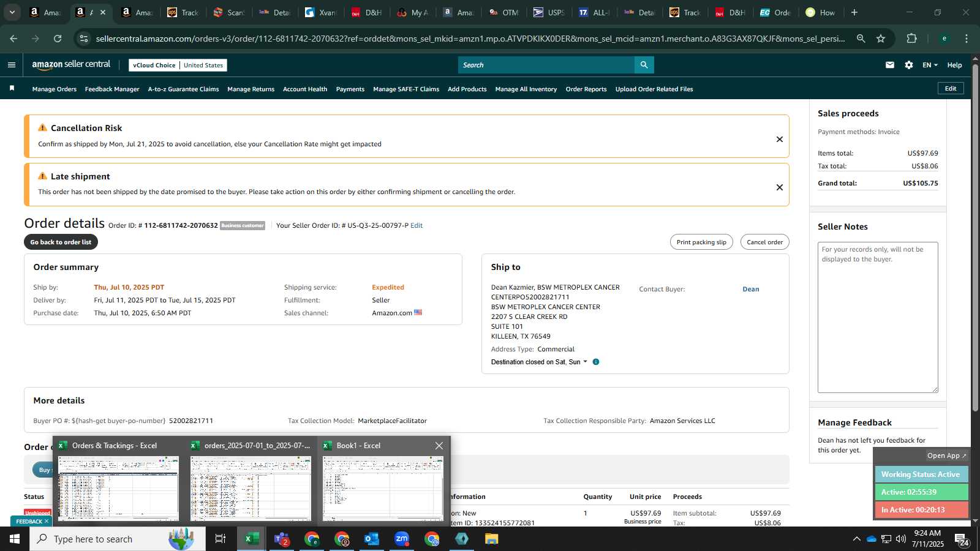Open Manage Returns menu item
The width and height of the screenshot is (980, 551).
pos(251,89)
